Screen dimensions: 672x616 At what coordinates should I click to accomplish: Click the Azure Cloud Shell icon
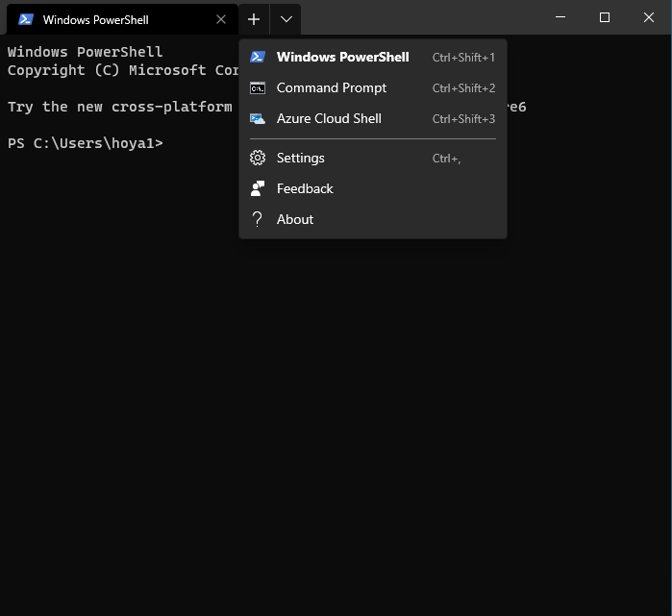258,118
